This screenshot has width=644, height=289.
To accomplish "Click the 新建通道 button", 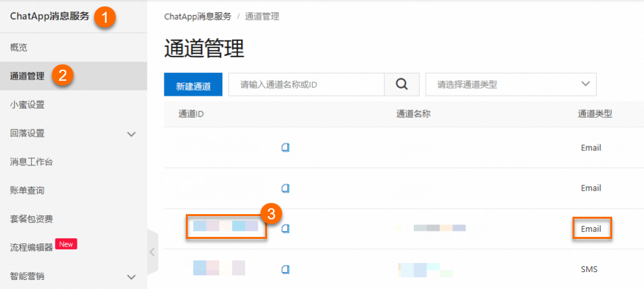I will click(x=193, y=84).
